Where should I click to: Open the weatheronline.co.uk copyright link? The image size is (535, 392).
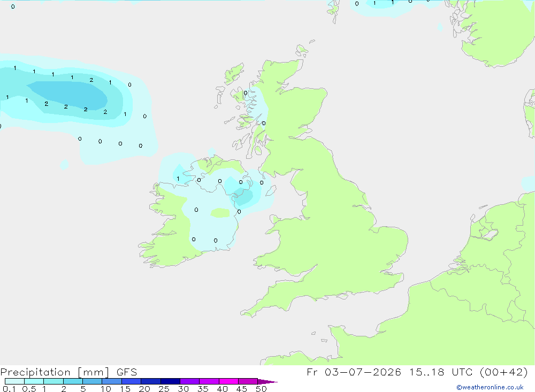click(490, 387)
